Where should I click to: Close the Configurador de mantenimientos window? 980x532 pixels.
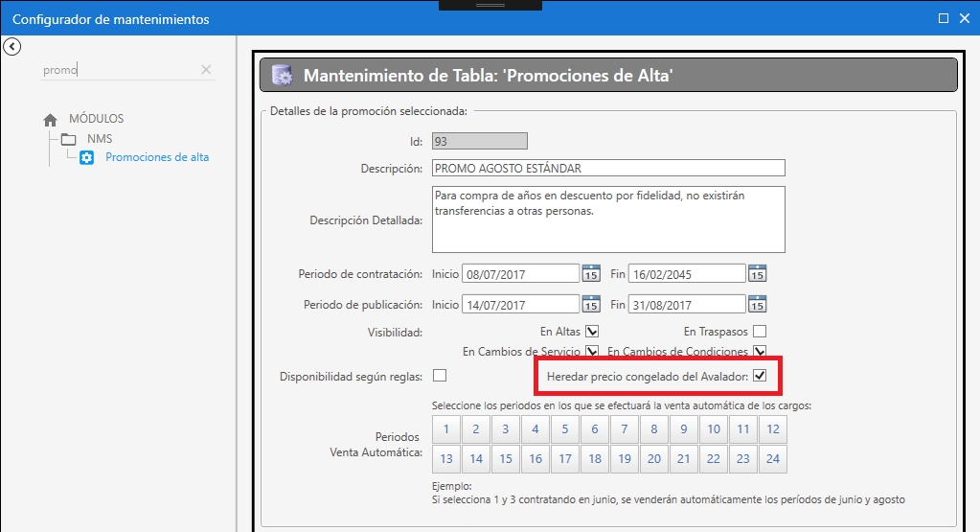tap(965, 19)
